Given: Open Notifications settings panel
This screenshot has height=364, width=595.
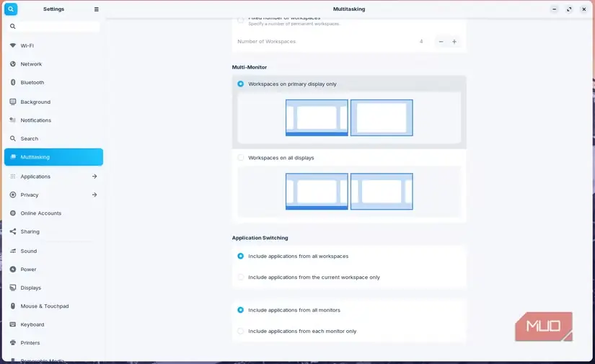Looking at the screenshot, I should pos(53,120).
